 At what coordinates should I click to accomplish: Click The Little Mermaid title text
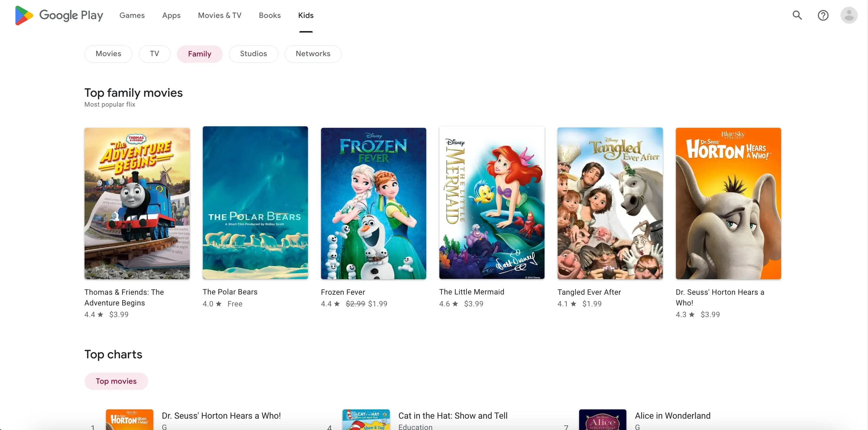pos(471,292)
